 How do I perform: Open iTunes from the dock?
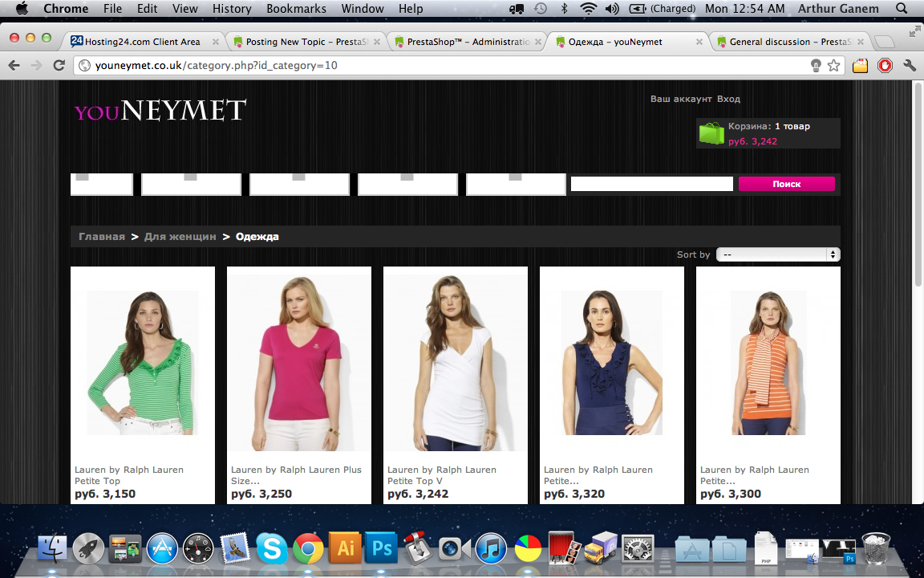pos(491,548)
